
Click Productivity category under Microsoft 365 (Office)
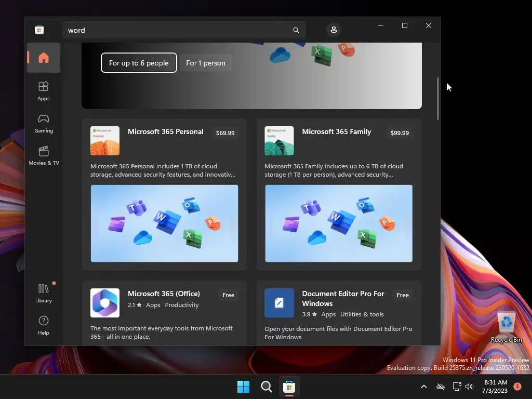[x=182, y=305]
